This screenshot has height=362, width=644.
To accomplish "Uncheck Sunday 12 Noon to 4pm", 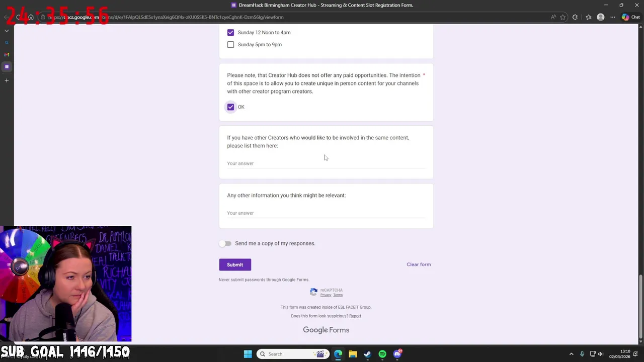I will 230,32.
